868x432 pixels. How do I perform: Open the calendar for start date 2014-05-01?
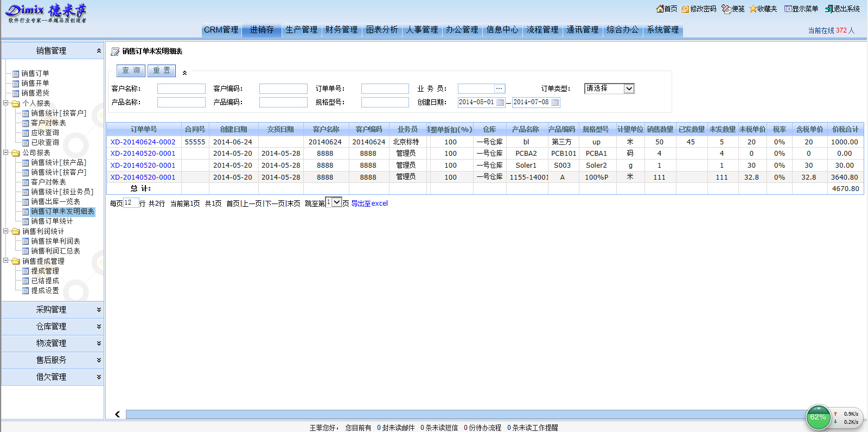pos(500,102)
